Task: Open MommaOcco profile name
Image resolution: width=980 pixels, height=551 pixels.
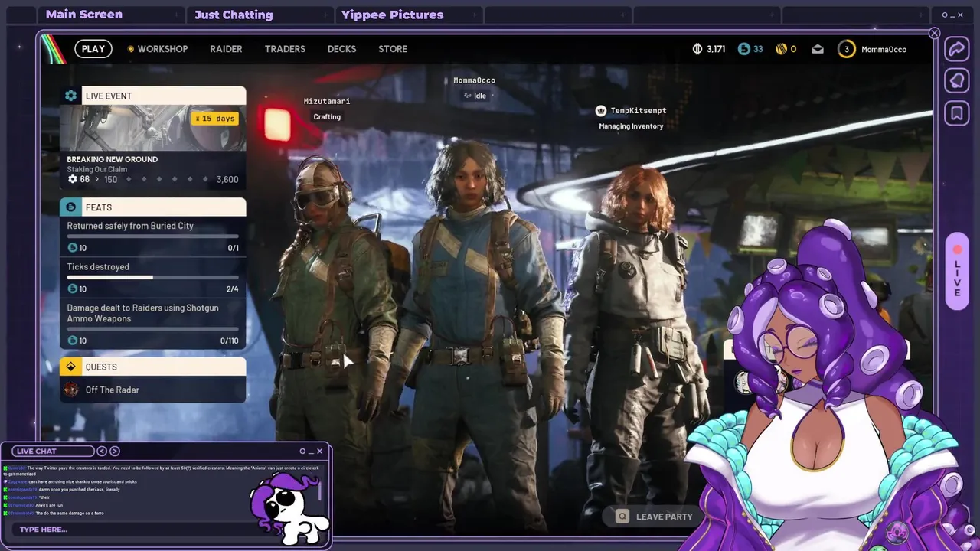Action: 884,49
